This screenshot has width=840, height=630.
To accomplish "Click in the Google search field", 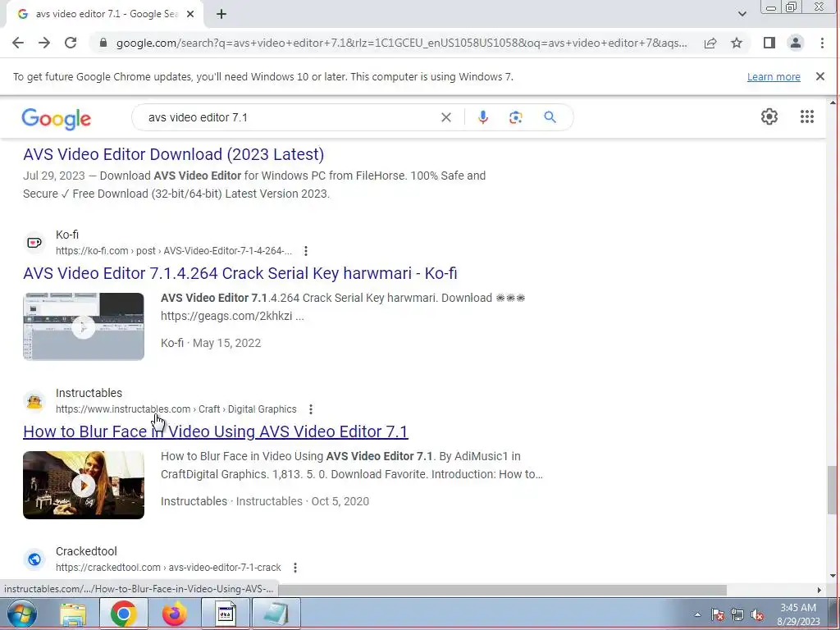I will pos(290,117).
